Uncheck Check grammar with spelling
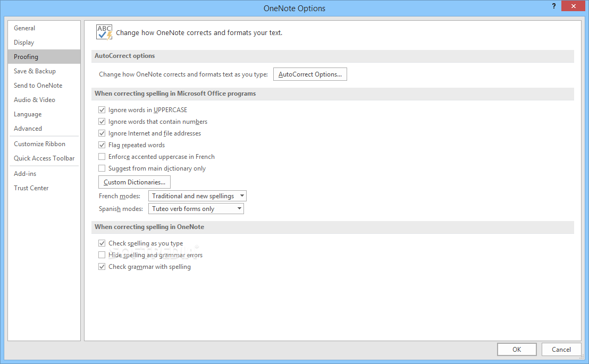589x364 pixels. 102,267
